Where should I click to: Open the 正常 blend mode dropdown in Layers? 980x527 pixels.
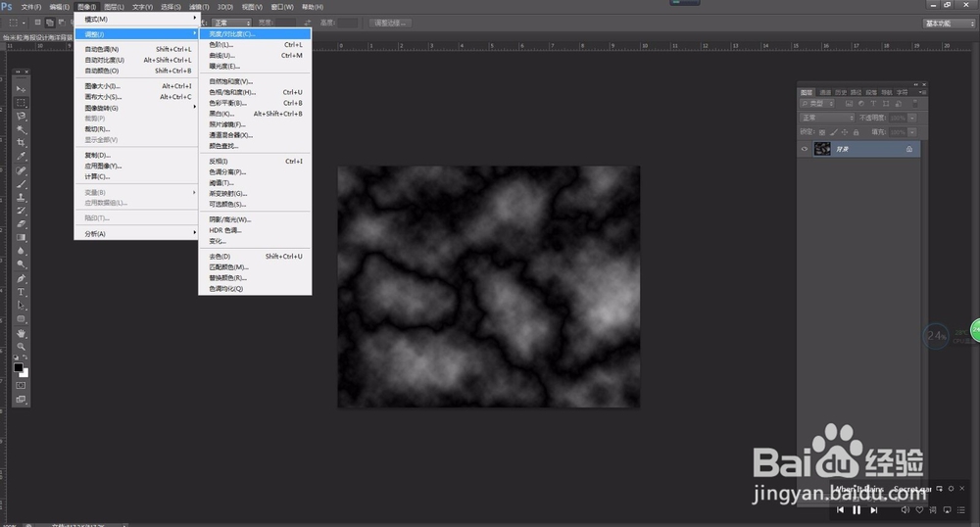(827, 118)
